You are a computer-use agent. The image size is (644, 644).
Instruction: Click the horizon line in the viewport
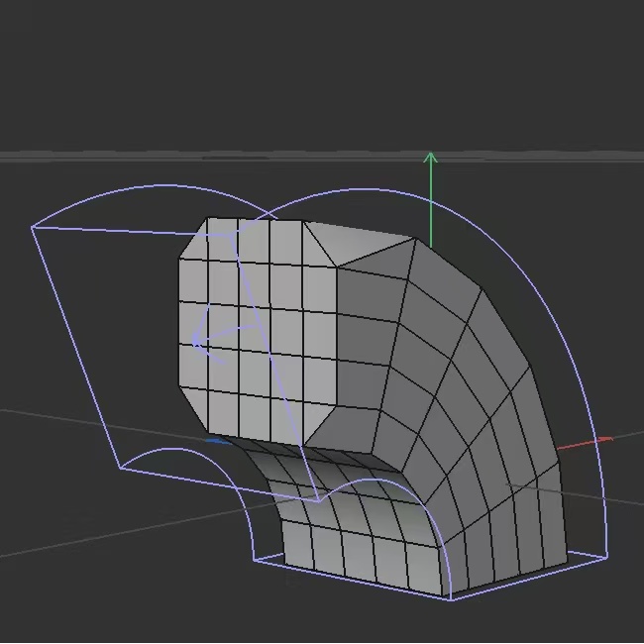point(99,157)
